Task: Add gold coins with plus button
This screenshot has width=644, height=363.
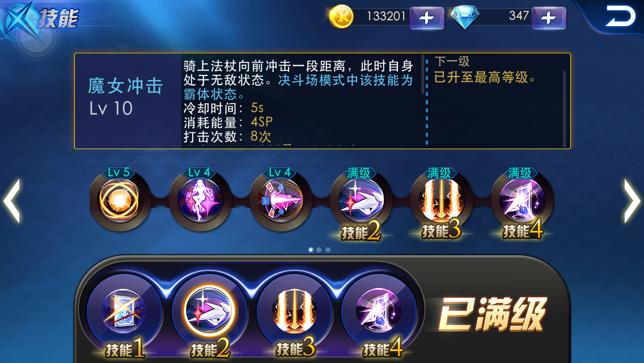Action: pos(427,18)
